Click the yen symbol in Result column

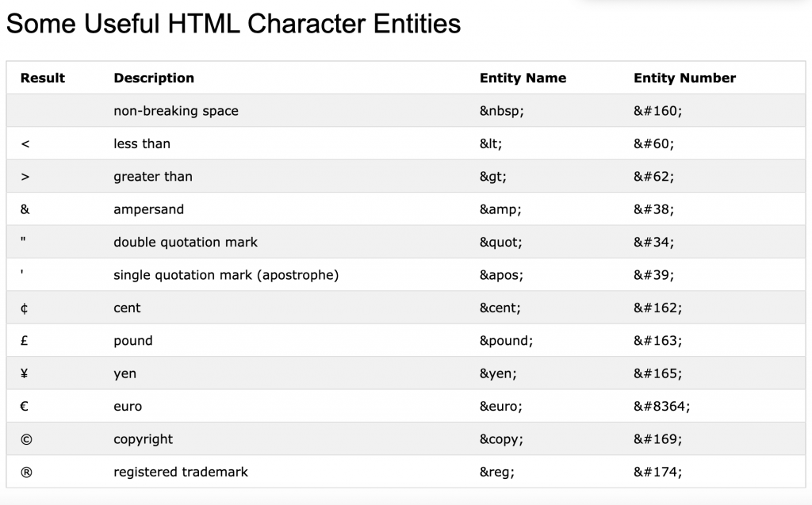tap(25, 373)
